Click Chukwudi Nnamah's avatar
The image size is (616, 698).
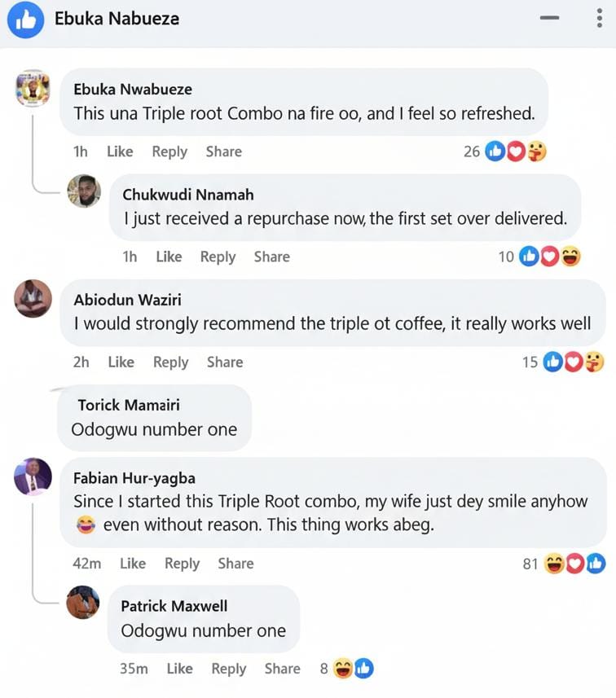[x=84, y=191]
